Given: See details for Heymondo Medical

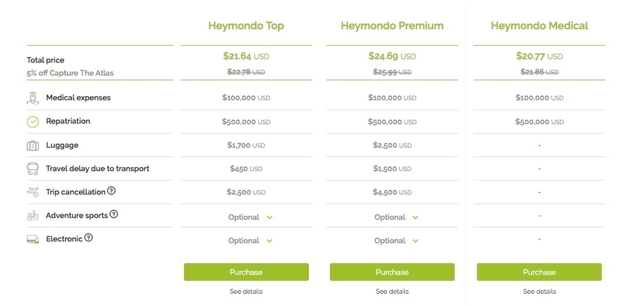Looking at the screenshot, I should click(539, 292).
